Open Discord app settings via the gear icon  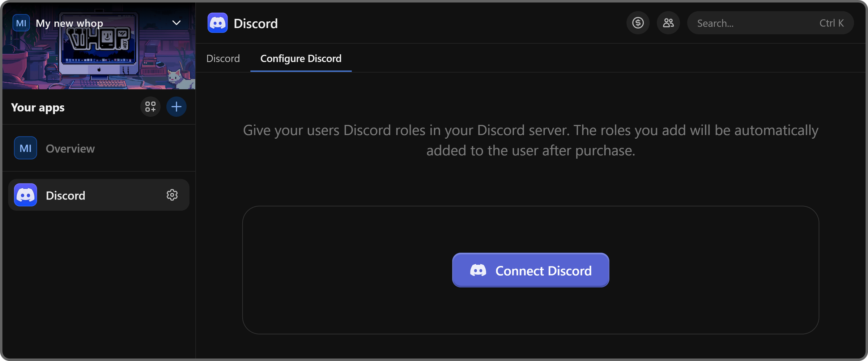tap(173, 195)
